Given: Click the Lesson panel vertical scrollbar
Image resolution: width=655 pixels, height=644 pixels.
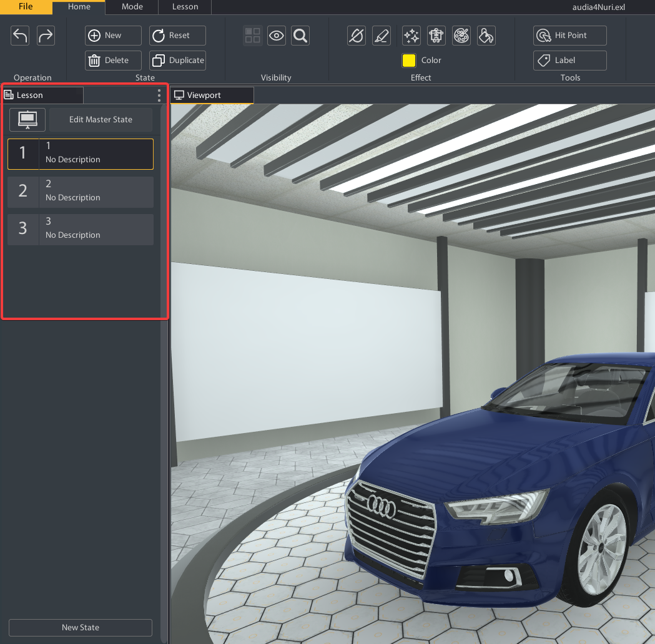Looking at the screenshot, I should [164, 373].
